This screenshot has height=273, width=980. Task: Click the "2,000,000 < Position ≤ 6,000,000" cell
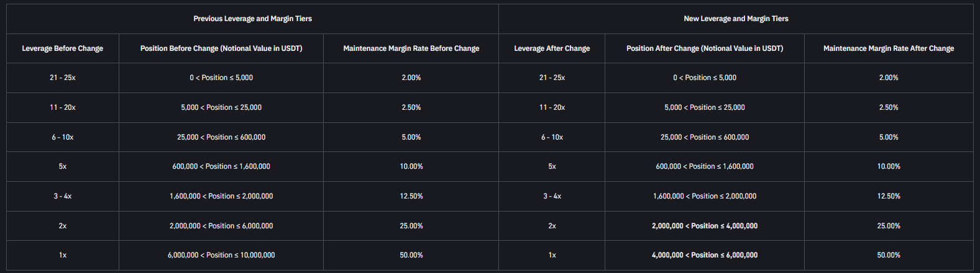point(221,226)
